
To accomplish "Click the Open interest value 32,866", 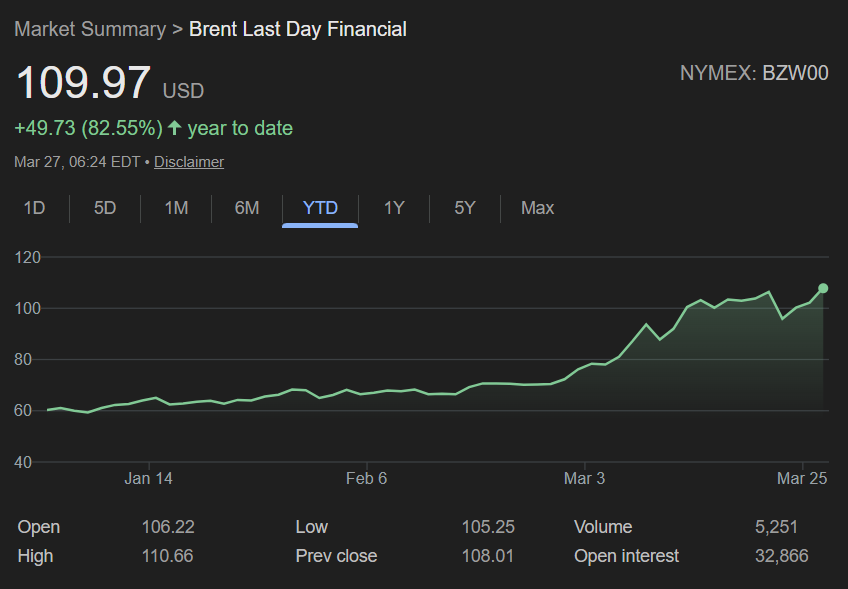I will [781, 556].
